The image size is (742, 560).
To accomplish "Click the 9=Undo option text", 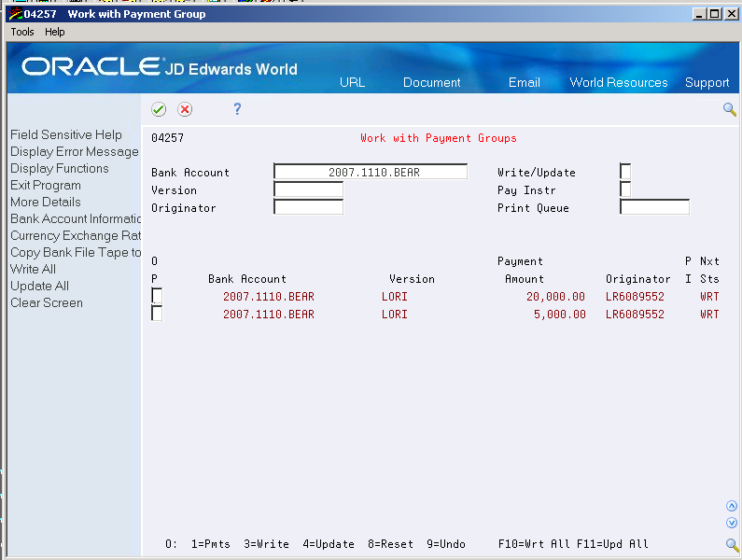I will point(446,544).
